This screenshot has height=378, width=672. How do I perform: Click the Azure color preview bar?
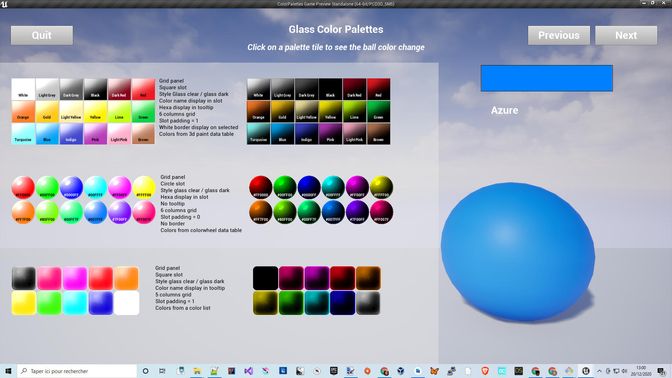546,78
